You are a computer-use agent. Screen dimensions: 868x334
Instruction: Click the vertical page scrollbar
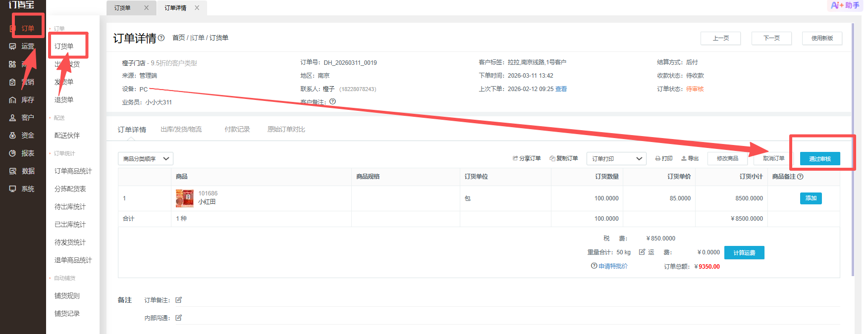853,148
